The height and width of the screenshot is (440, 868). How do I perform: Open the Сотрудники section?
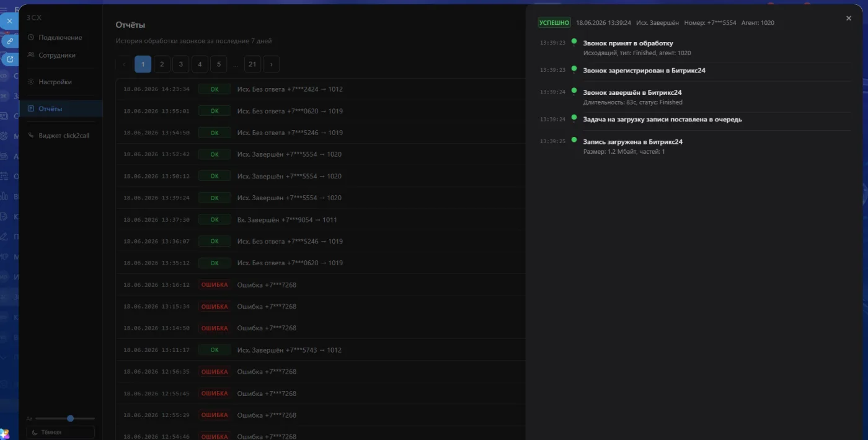click(x=61, y=55)
